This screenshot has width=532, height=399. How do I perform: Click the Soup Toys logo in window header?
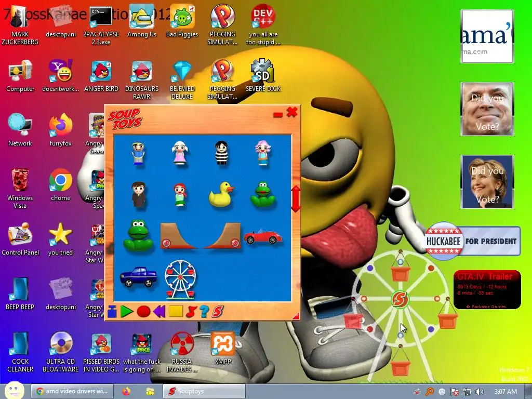pyautogui.click(x=125, y=119)
